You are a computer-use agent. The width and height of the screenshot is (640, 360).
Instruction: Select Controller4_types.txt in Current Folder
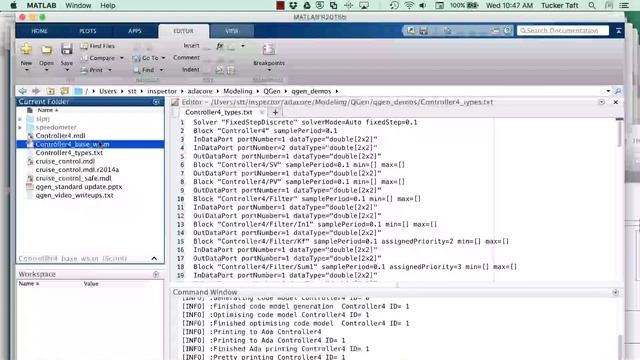click(69, 153)
